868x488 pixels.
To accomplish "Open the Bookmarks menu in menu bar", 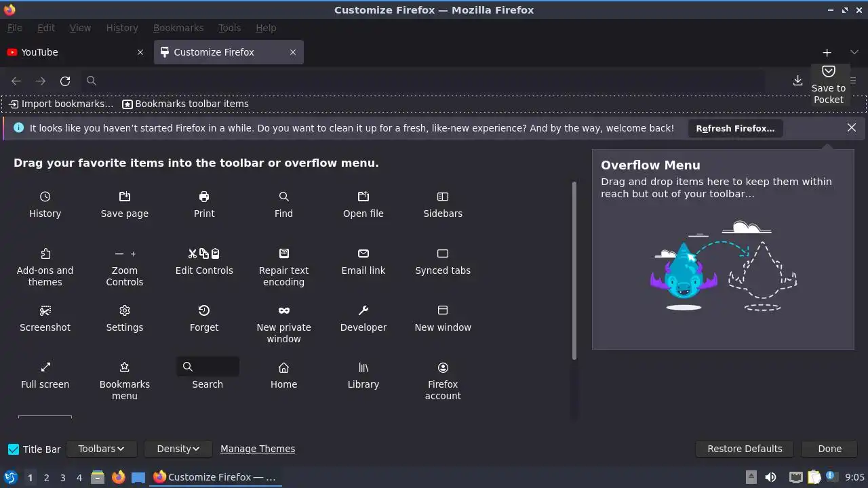I will click(178, 28).
